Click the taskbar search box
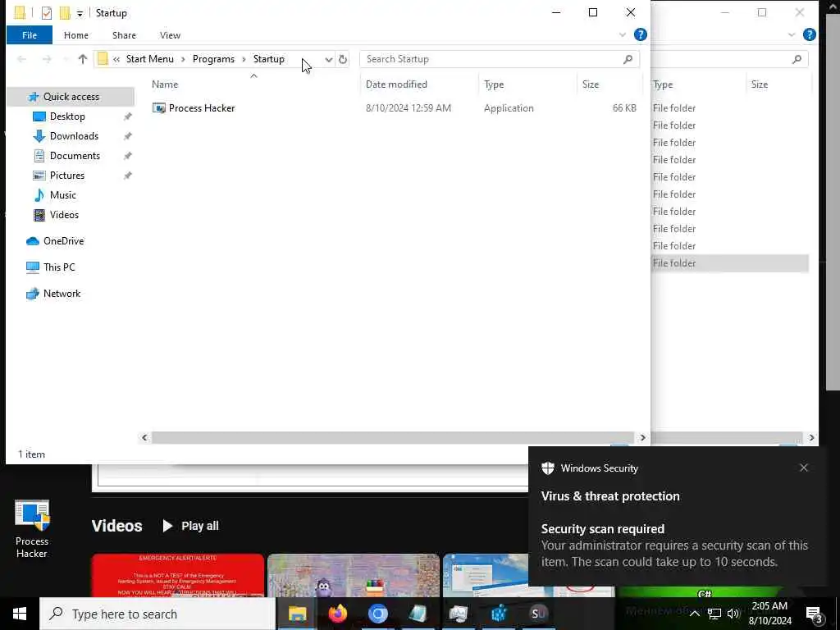Screen dimensions: 840x630 (157, 614)
